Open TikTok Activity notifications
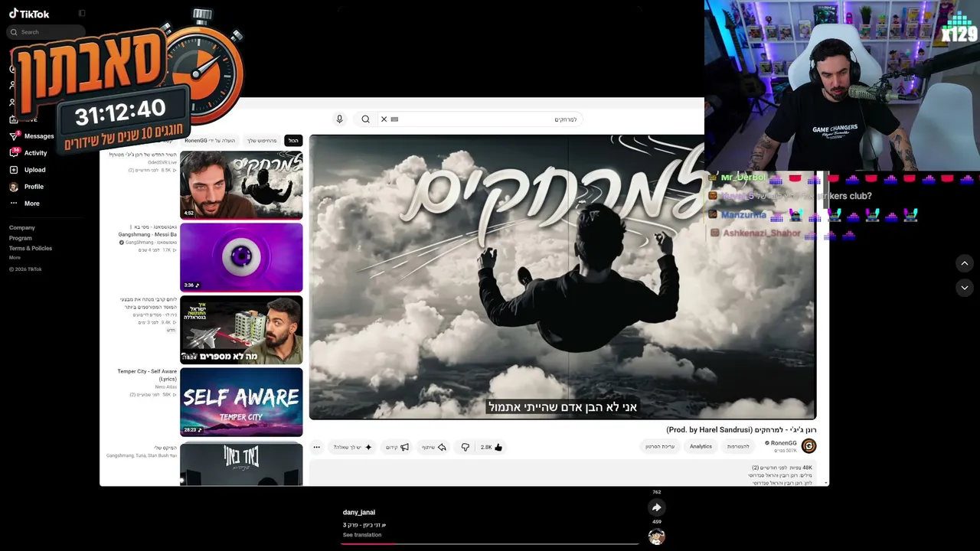The height and width of the screenshot is (551, 980). 35,153
